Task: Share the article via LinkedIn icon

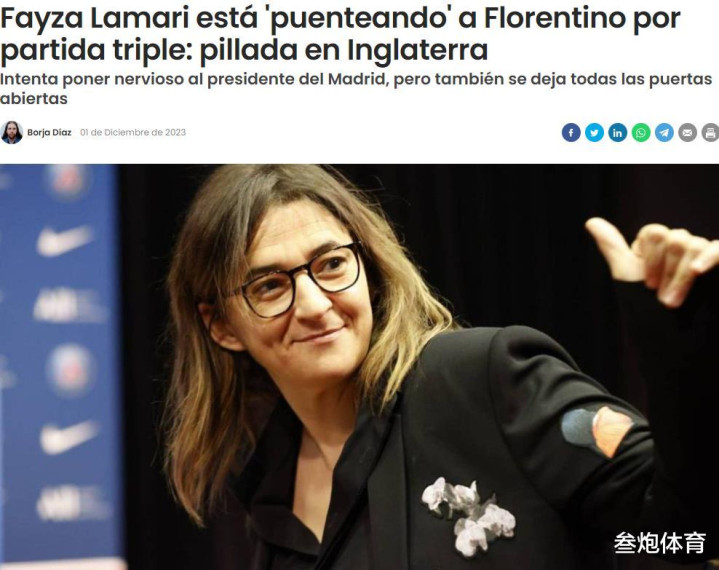Action: pyautogui.click(x=618, y=133)
